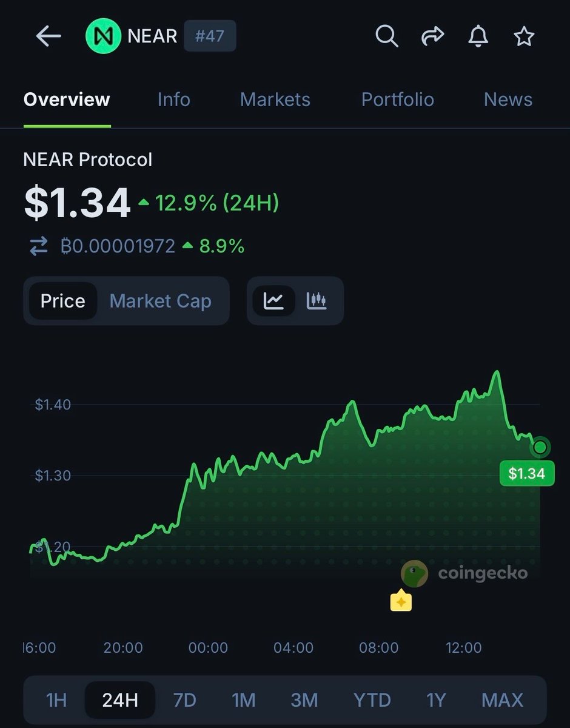Switch to candlestick chart view
The width and height of the screenshot is (570, 728).
tap(317, 301)
